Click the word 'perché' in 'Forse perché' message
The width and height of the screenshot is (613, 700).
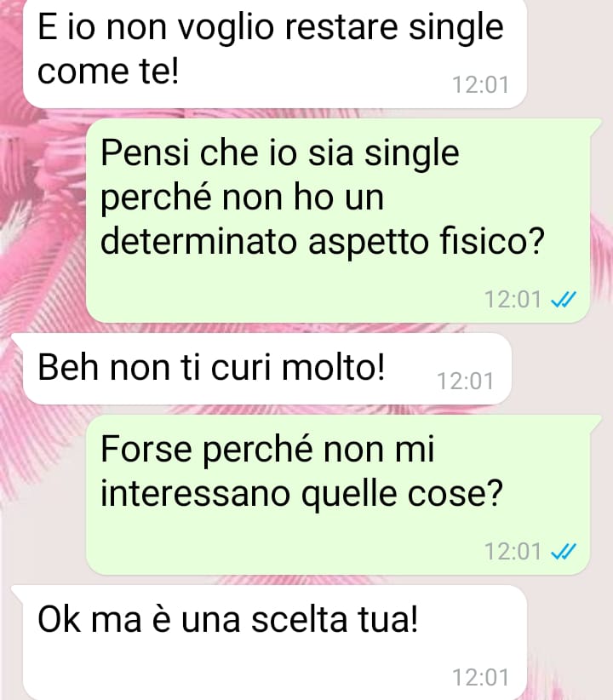258,450
